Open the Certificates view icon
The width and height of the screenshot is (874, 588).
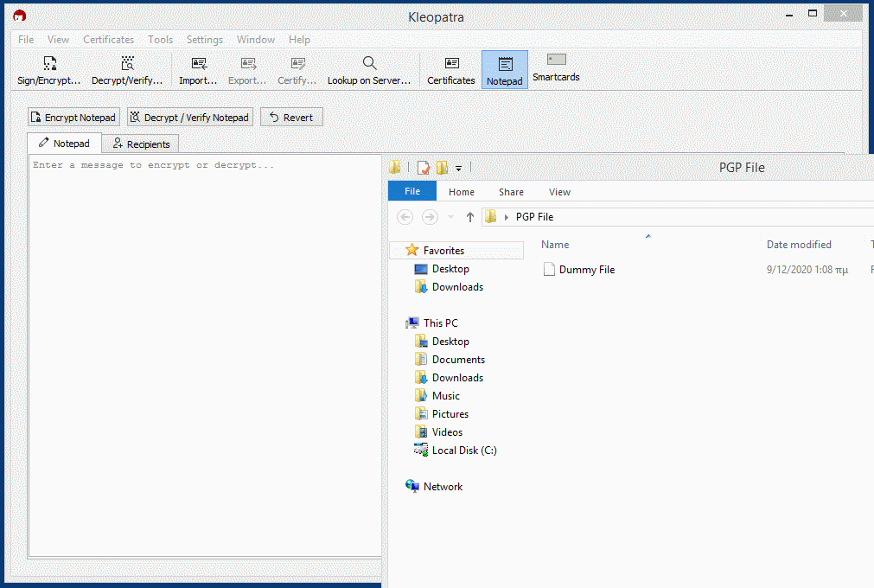point(450,67)
